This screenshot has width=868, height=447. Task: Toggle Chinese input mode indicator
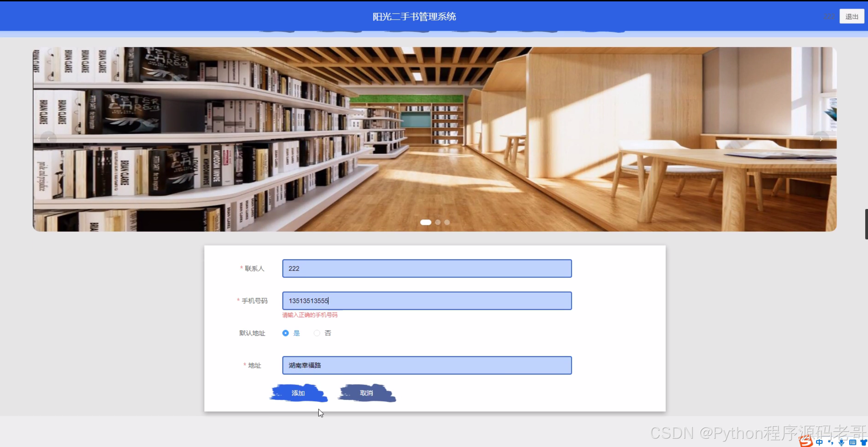[x=819, y=442]
